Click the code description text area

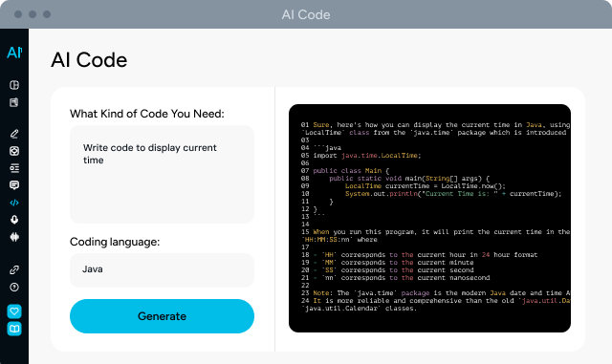[162, 174]
